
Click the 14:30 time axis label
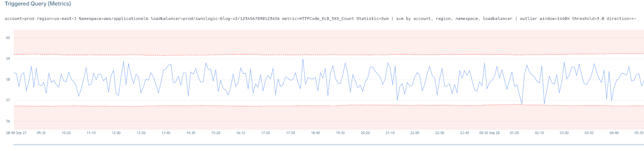(x=191, y=133)
